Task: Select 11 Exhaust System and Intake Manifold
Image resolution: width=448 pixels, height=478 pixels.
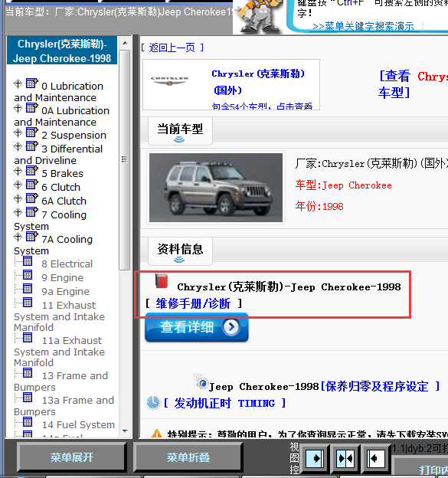Action: click(60, 316)
